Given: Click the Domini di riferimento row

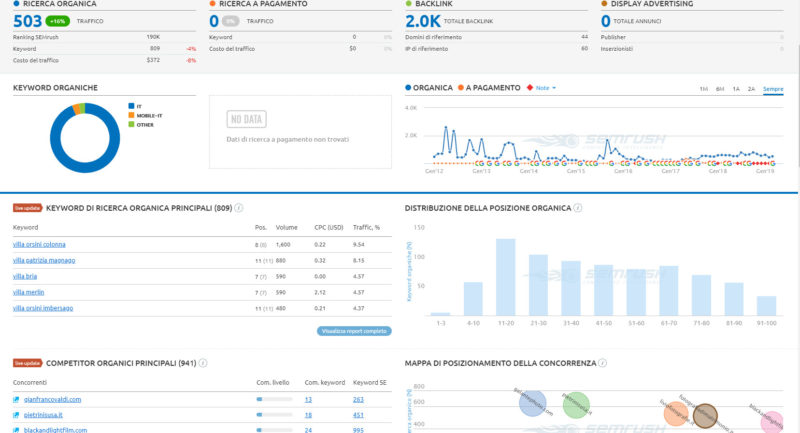Looking at the screenshot, I should click(496, 37).
